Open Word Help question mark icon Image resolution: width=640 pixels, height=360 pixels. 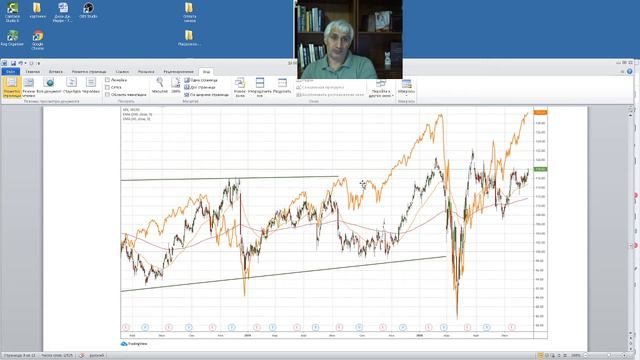629,71
